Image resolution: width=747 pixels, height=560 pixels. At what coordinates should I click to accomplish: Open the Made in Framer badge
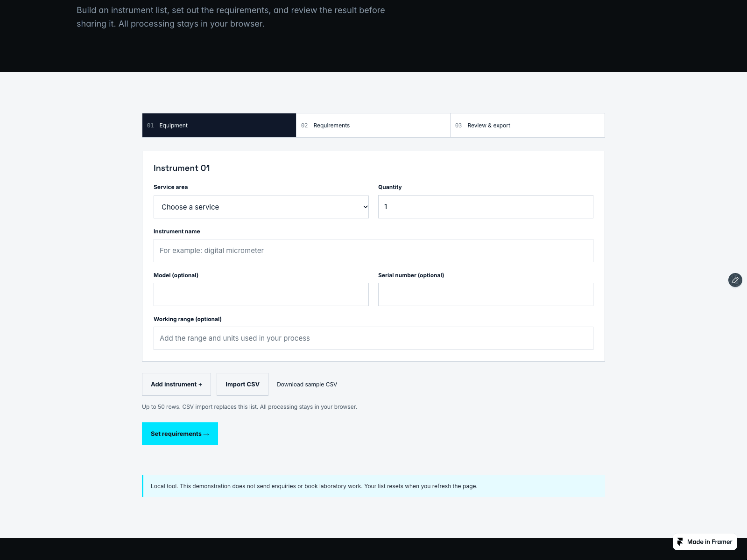pyautogui.click(x=705, y=542)
